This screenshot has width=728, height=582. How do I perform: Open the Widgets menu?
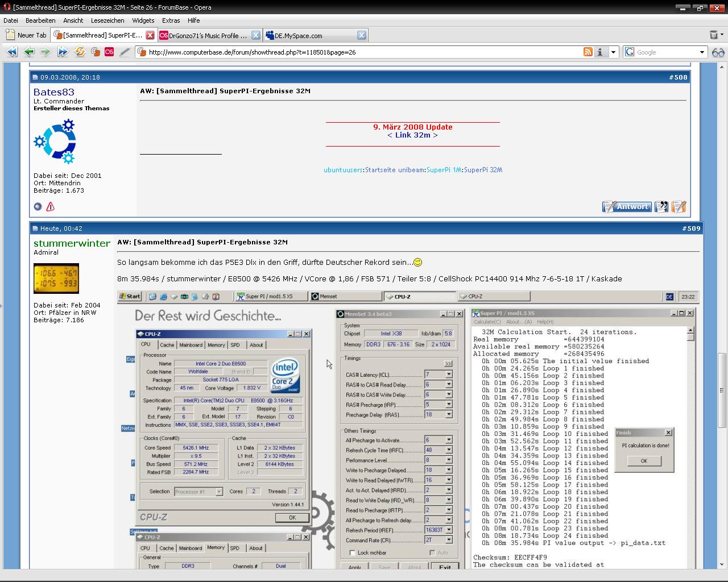143,20
